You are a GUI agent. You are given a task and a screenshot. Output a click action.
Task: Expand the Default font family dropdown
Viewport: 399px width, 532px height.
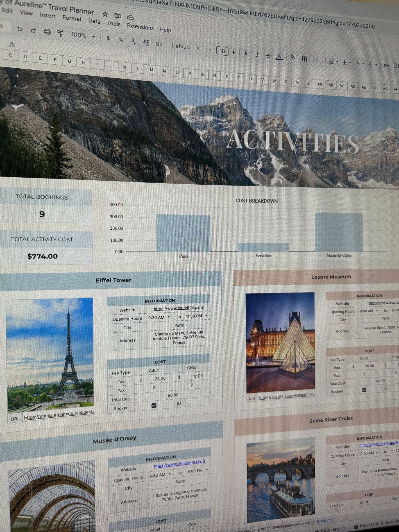click(185, 46)
